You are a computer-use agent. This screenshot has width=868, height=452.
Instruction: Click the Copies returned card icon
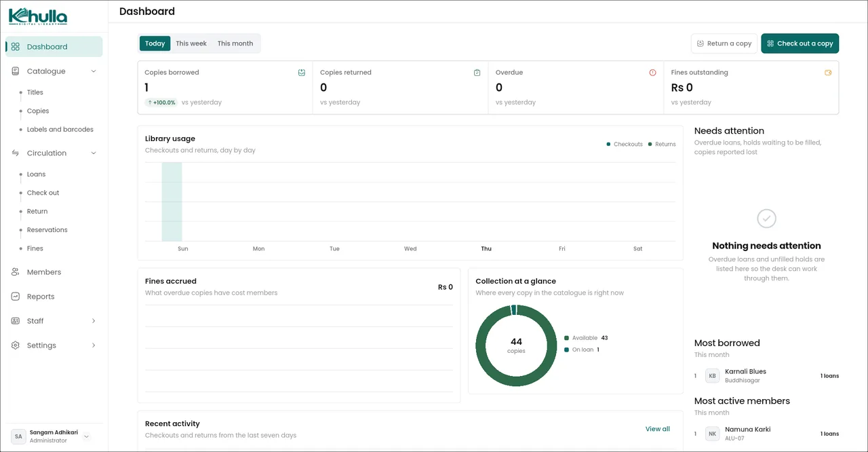coord(477,73)
